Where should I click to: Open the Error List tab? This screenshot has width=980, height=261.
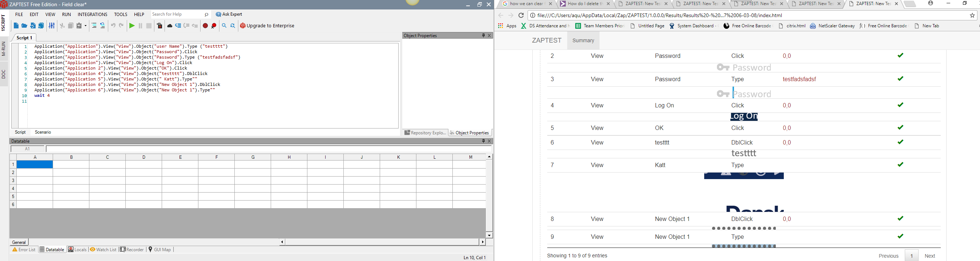24,250
